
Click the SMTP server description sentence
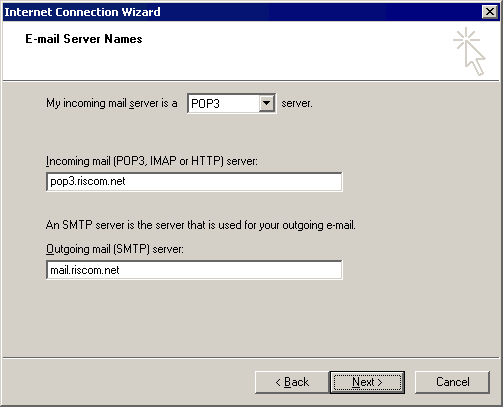(x=201, y=225)
